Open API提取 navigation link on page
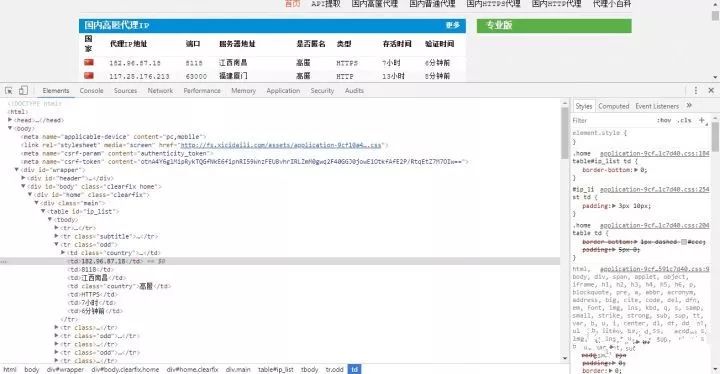720x374 pixels. click(326, 4)
